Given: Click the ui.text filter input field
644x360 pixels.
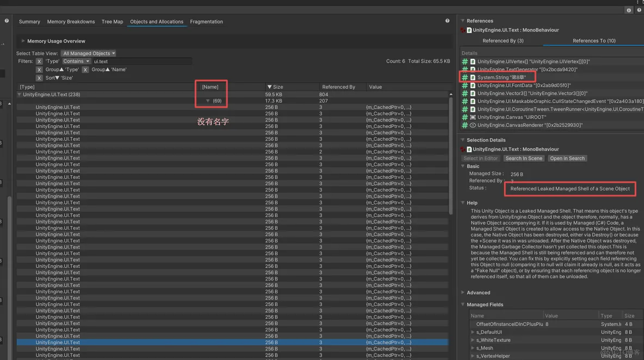Looking at the screenshot, I should point(142,62).
